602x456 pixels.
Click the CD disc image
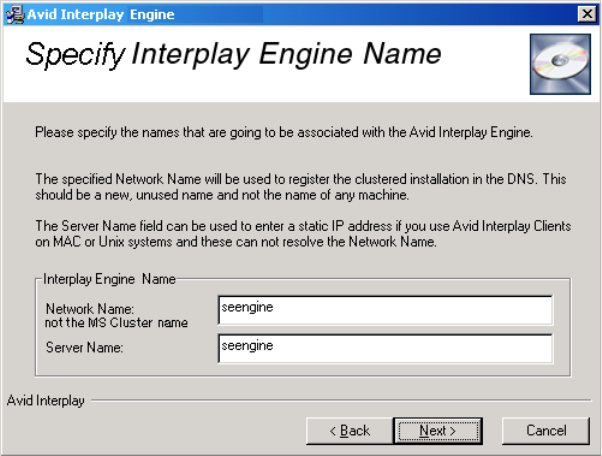[x=560, y=64]
